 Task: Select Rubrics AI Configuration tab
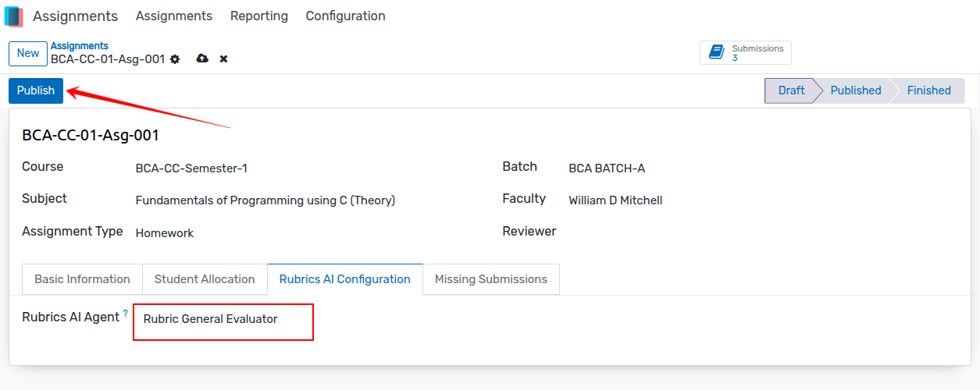344,279
